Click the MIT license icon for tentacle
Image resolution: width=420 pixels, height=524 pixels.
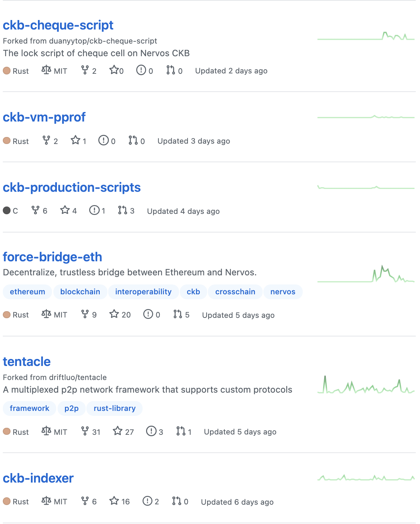pyautogui.click(x=46, y=431)
